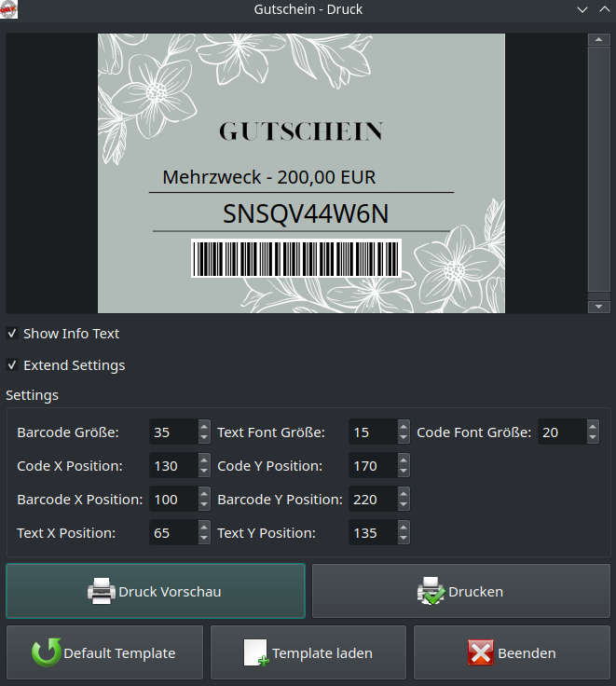Click the Code Y Position field
616x686 pixels.
[373, 465]
